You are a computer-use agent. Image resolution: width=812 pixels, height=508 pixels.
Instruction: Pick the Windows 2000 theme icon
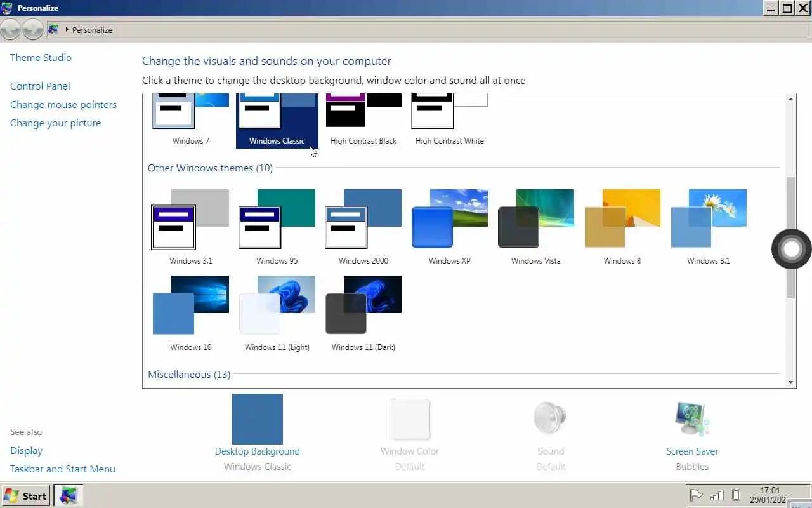(363, 219)
